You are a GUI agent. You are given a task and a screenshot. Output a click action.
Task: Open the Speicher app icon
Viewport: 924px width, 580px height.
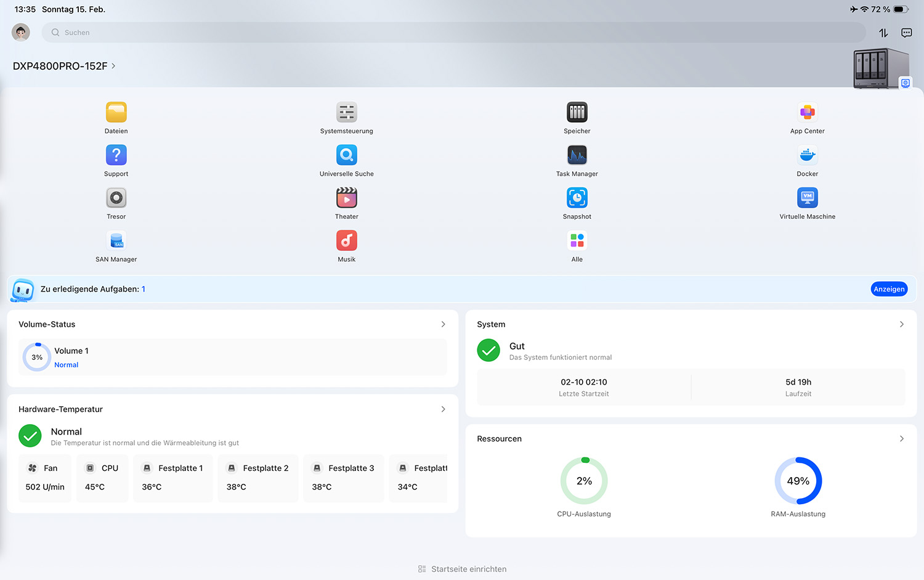tap(577, 113)
